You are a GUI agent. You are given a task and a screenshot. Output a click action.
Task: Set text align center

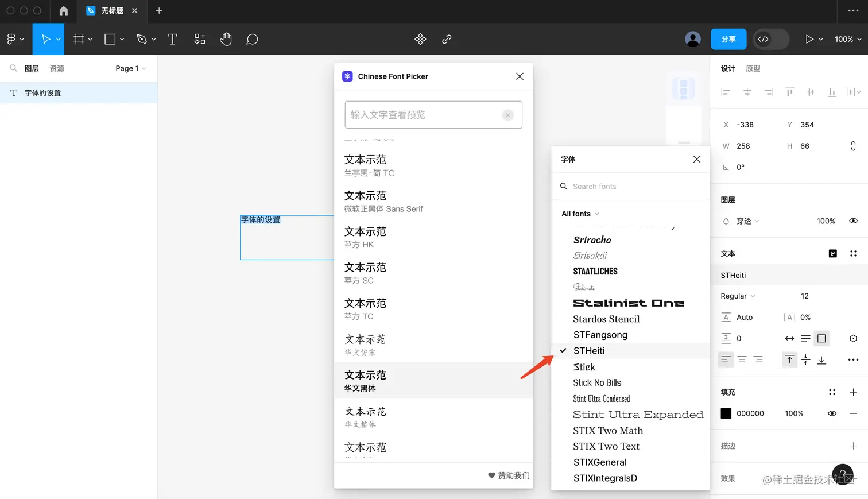(x=742, y=359)
